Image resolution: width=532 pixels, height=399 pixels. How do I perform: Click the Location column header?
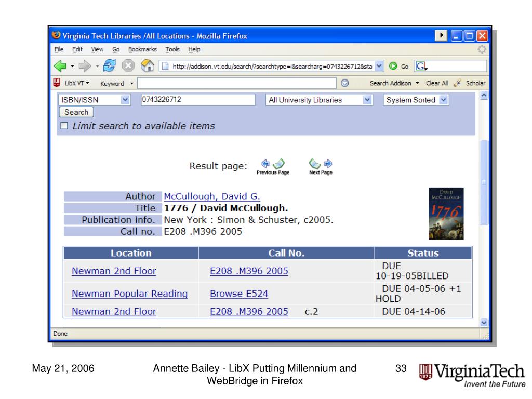pos(131,253)
